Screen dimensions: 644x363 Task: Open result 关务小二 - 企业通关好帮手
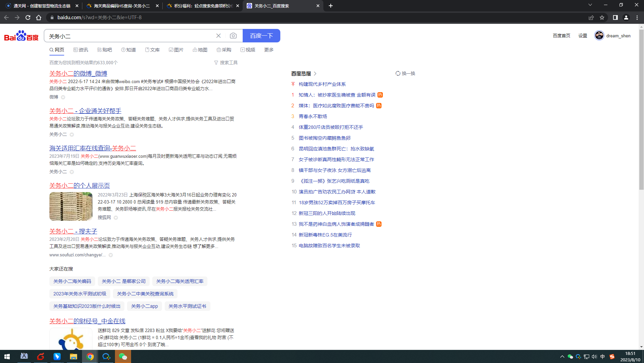coord(85,111)
